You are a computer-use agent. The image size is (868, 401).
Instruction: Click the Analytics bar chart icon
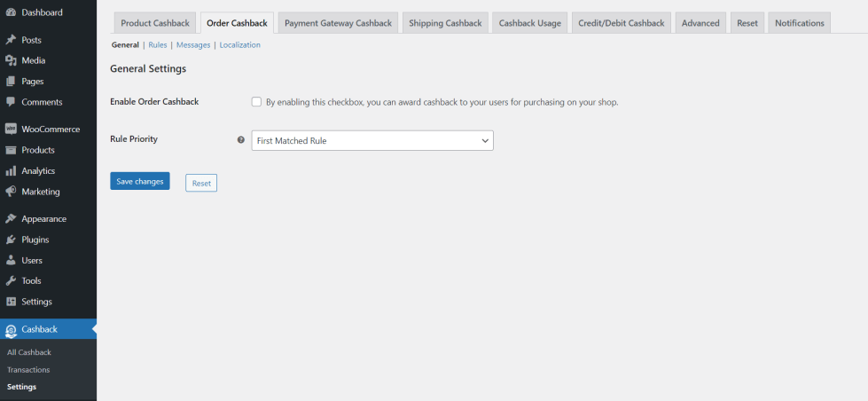tap(11, 171)
